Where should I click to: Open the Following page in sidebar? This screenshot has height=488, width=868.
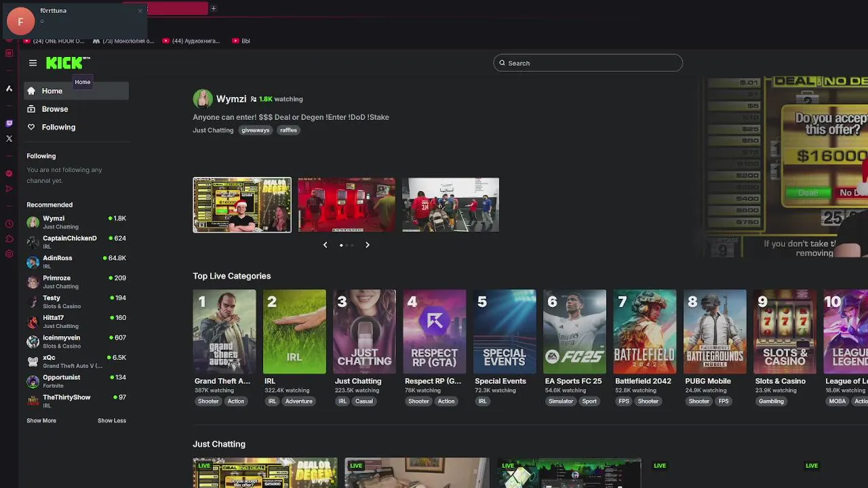click(76, 127)
